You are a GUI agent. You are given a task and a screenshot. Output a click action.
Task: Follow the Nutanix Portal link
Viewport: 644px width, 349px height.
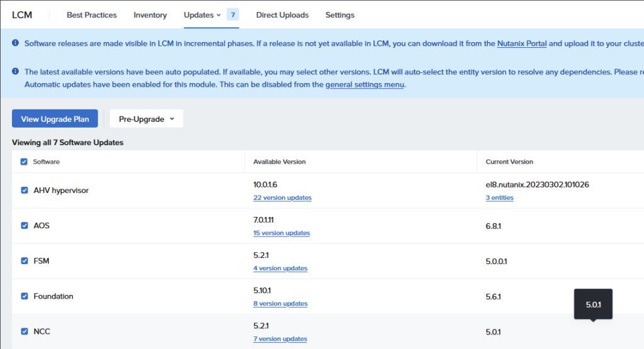522,44
